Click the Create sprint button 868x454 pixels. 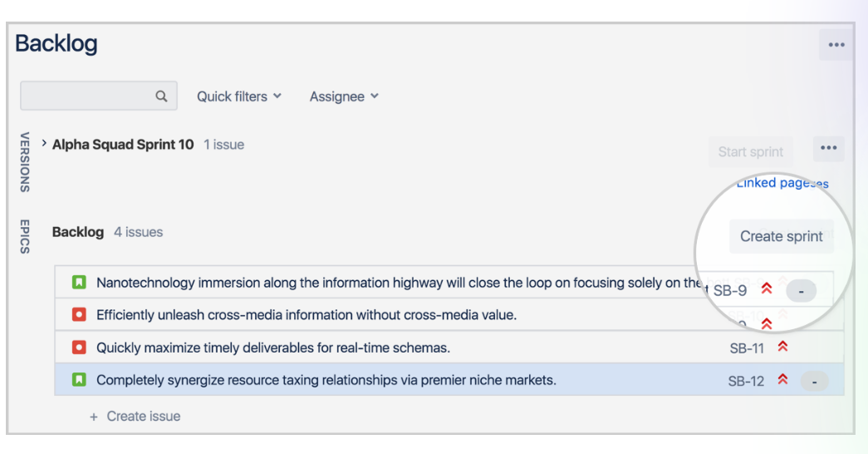(x=781, y=236)
